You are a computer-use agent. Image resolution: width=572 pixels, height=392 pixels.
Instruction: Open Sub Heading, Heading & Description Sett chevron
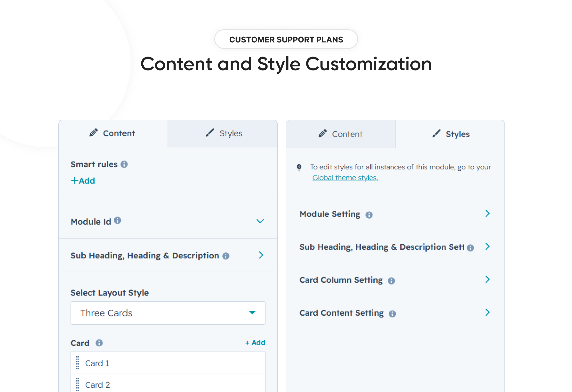[488, 246]
